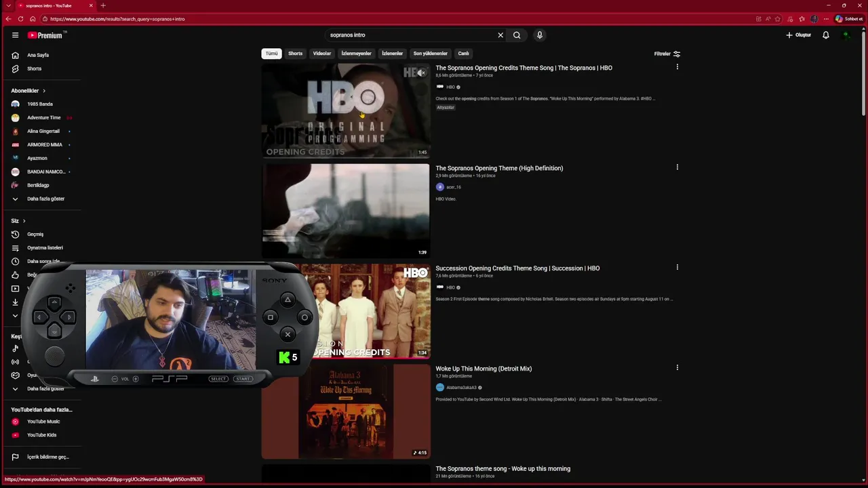Open the YouTube hamburger guide menu
868x488 pixels.
(15, 35)
